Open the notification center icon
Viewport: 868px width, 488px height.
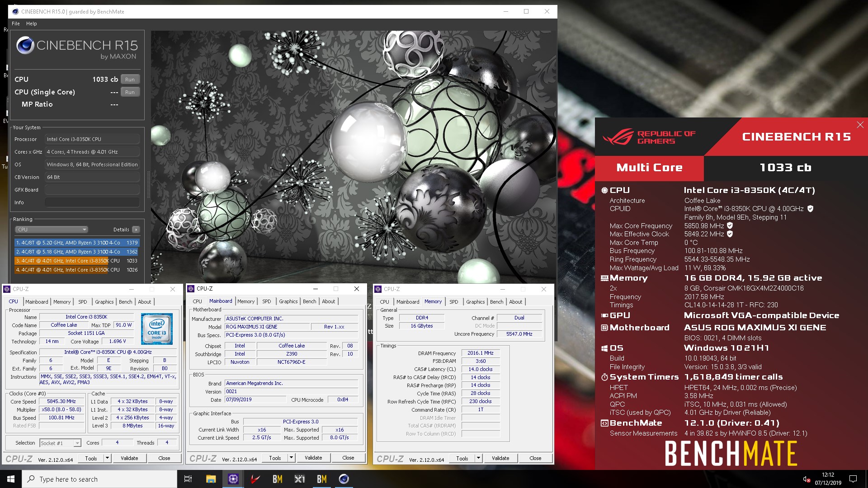853,479
